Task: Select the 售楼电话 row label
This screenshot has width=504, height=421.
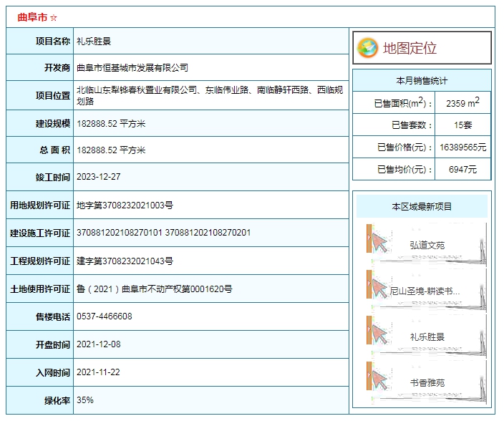Action: point(53,317)
